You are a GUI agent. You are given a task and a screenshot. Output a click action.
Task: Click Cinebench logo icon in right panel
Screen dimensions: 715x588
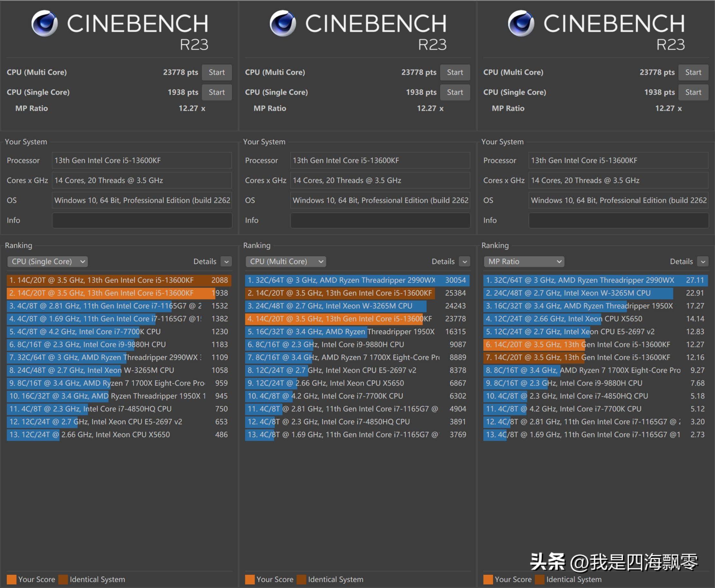tap(521, 23)
